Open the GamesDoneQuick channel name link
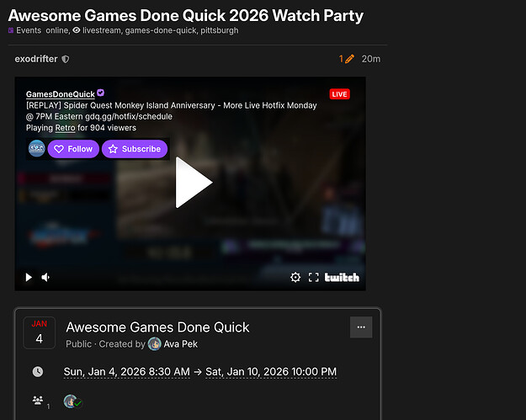 61,94
